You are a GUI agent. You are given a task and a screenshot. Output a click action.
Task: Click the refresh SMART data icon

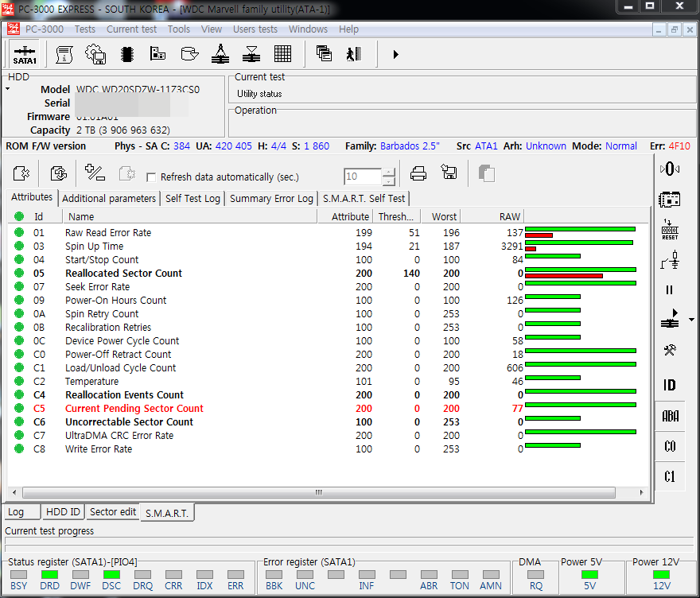click(59, 173)
